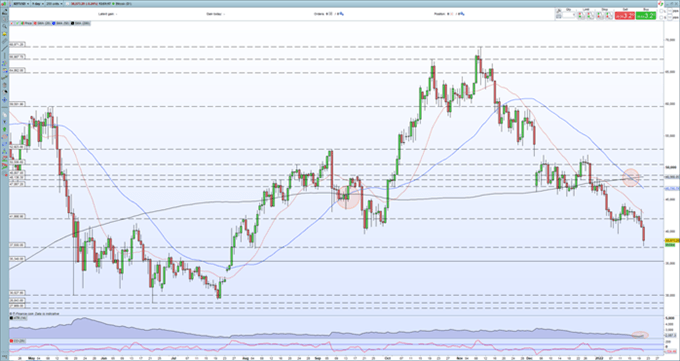
Task: Open the 1 day timeframe dropdown
Action: (38, 4)
